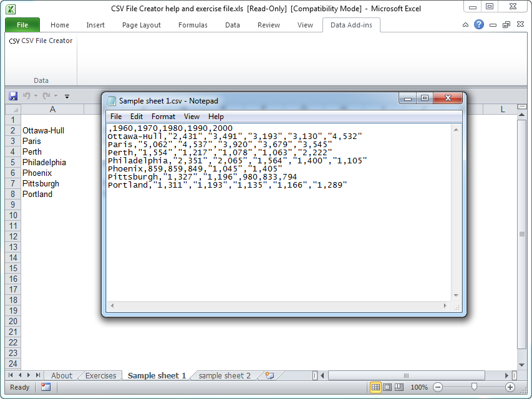Notepad horizontal scroll right arrow
This screenshot has height=399, width=532.
tap(445, 305)
